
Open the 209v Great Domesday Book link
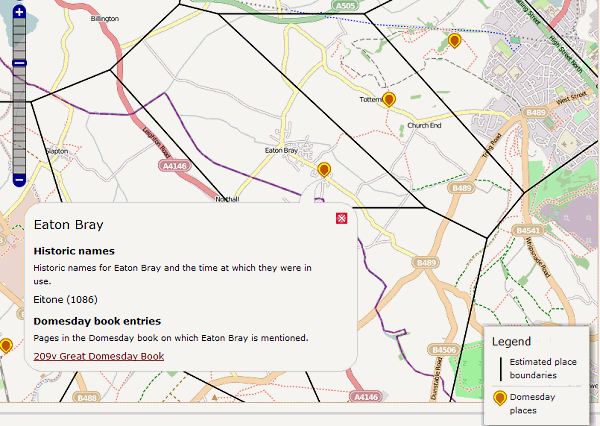pos(98,356)
